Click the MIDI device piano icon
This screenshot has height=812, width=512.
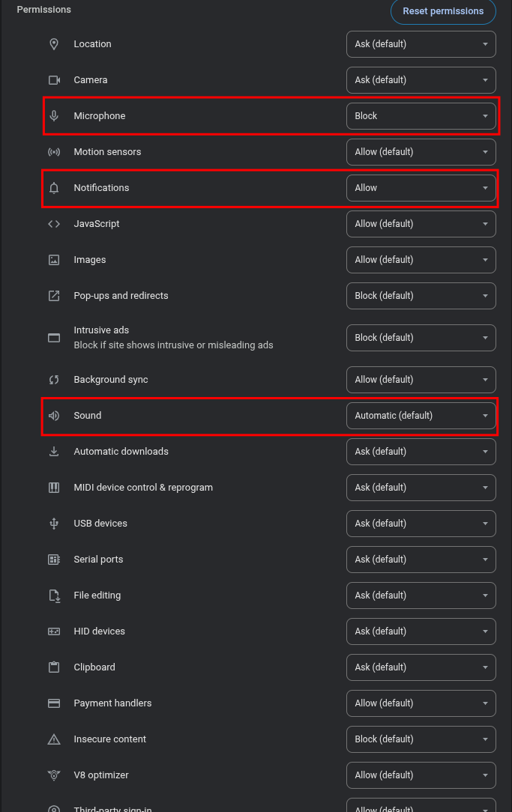pos(54,488)
